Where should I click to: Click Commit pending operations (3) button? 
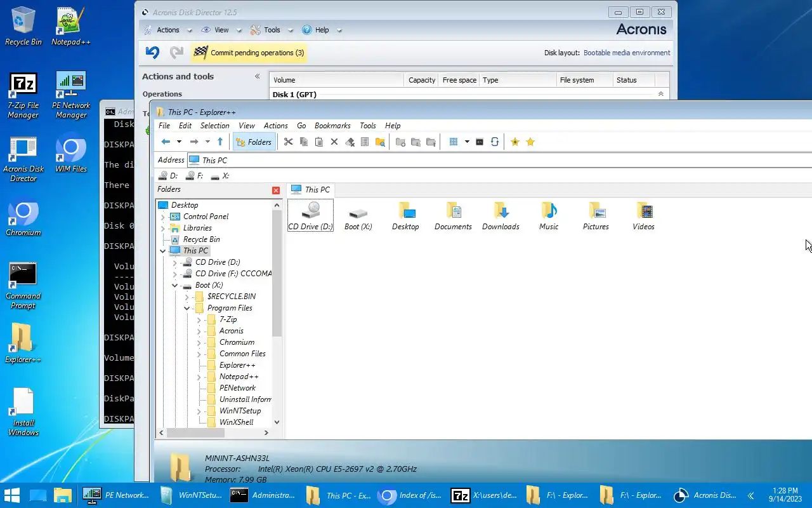pos(249,53)
